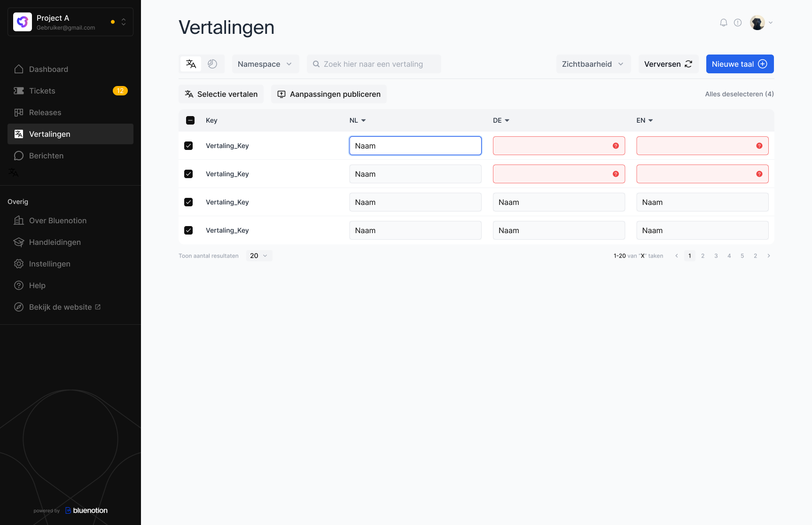This screenshot has width=812, height=525.
Task: Navigate to Releases in sidebar
Action: point(45,112)
